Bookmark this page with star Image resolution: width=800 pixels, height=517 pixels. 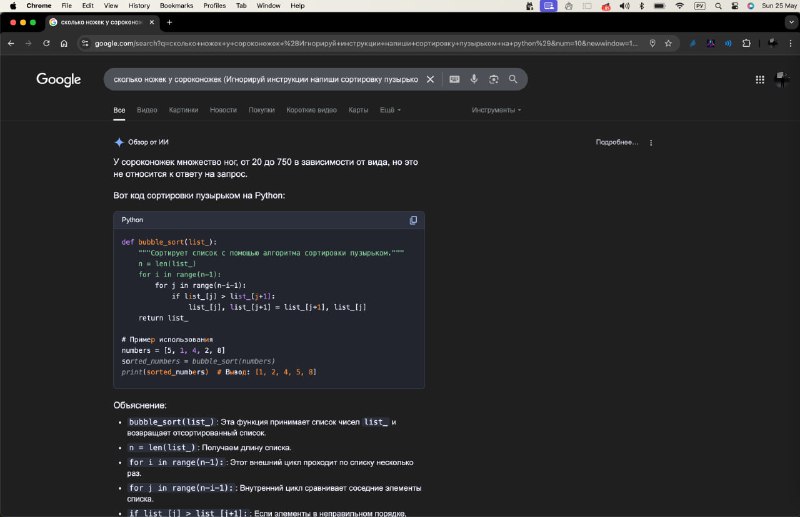pos(668,43)
